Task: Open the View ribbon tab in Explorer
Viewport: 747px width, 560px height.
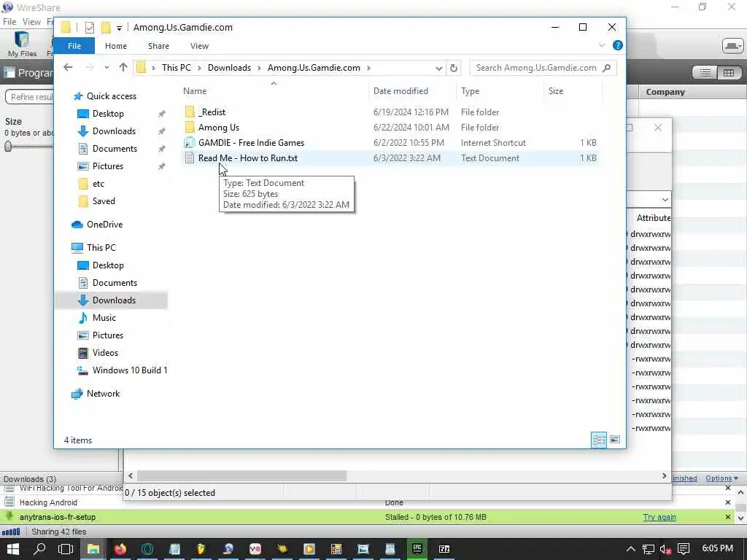Action: coord(199,46)
